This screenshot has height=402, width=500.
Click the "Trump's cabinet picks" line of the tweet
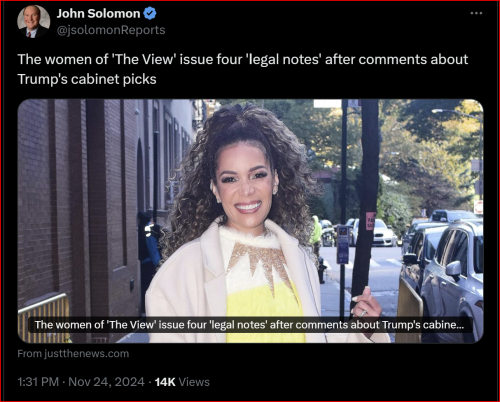coord(87,79)
